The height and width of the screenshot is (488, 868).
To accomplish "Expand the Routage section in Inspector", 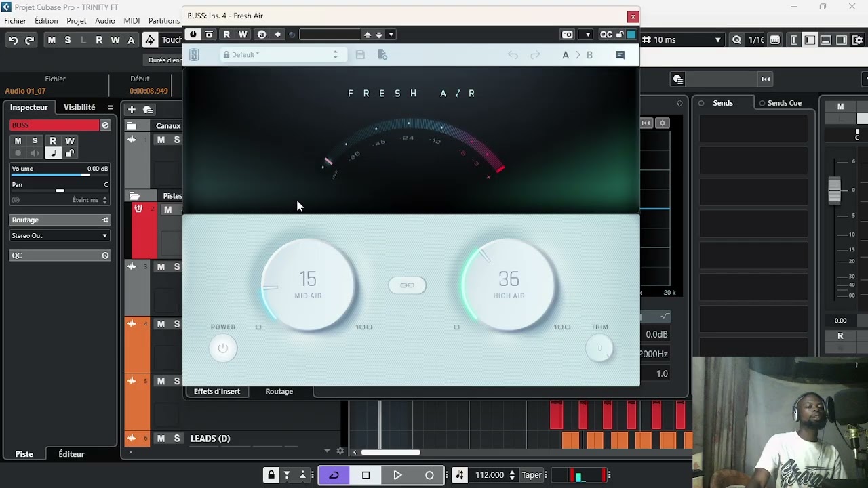I will point(60,220).
